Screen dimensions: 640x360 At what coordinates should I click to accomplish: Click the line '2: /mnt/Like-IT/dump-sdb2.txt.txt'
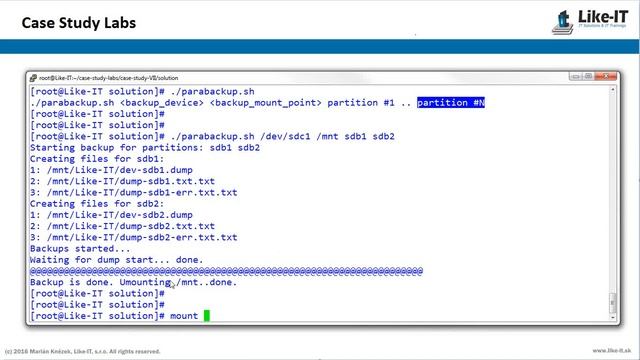[x=122, y=226]
